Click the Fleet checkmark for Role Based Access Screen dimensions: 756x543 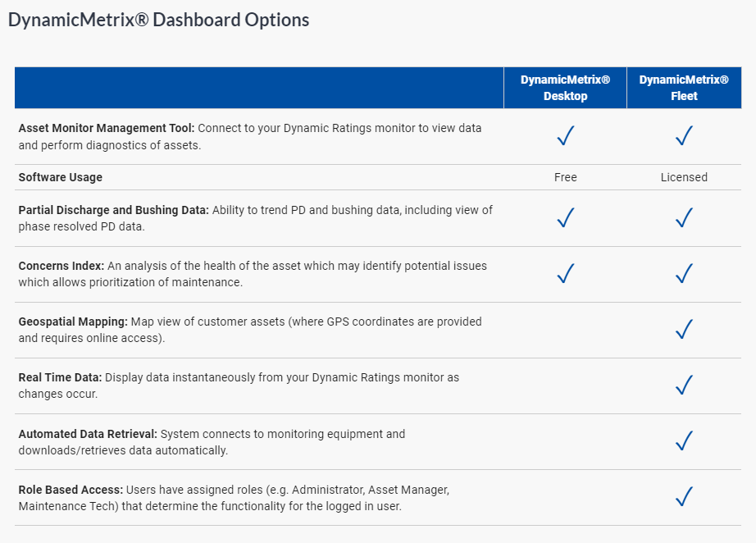tap(684, 497)
